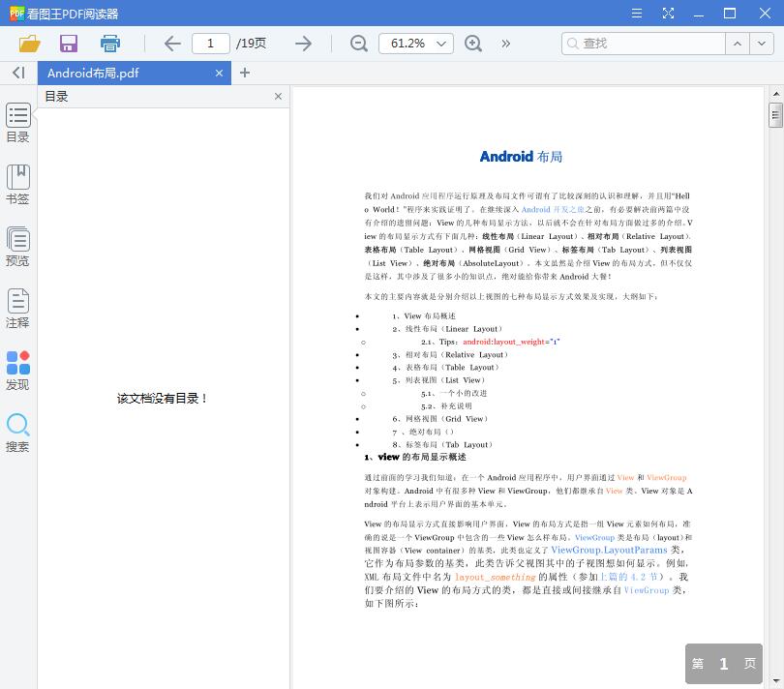The height and width of the screenshot is (689, 784).
Task: Open a PDF file with folder icon
Action: [28, 44]
